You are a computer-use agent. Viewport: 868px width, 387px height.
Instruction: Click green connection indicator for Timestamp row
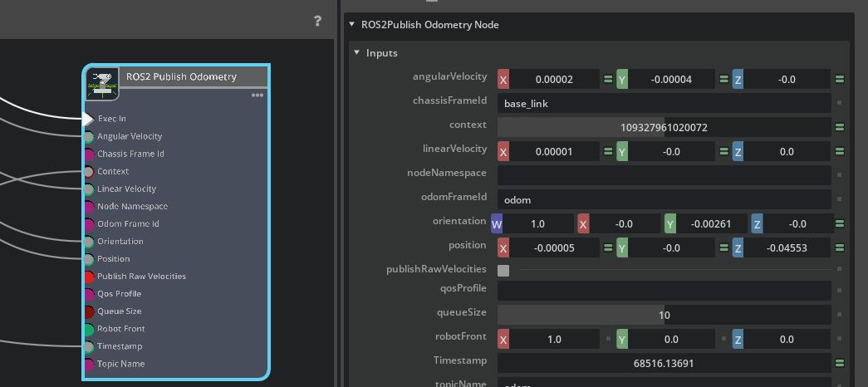click(839, 363)
